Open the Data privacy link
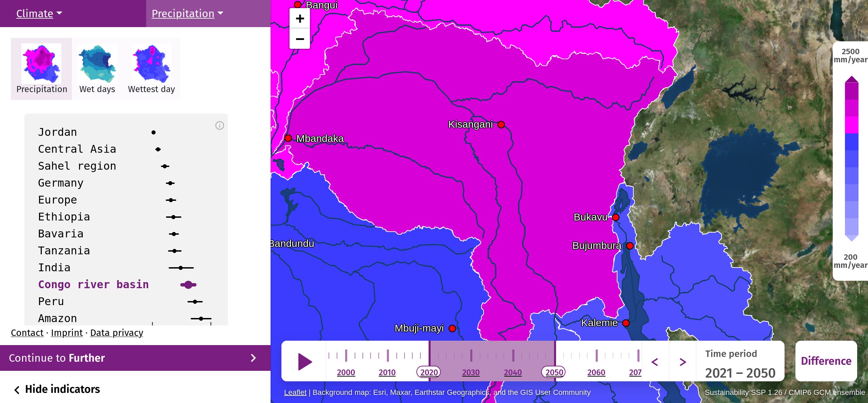Viewport: 868px width, 403px height. pos(117,333)
